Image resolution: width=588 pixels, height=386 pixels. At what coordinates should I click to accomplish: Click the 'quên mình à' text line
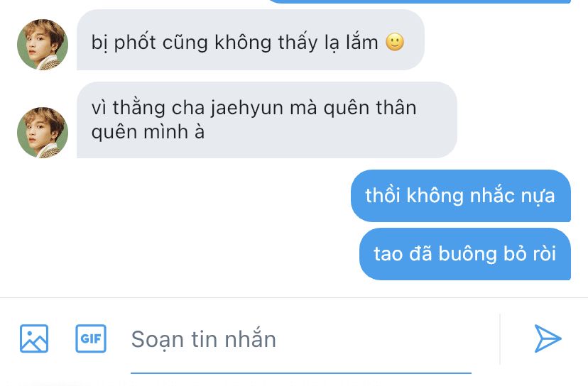tap(148, 132)
